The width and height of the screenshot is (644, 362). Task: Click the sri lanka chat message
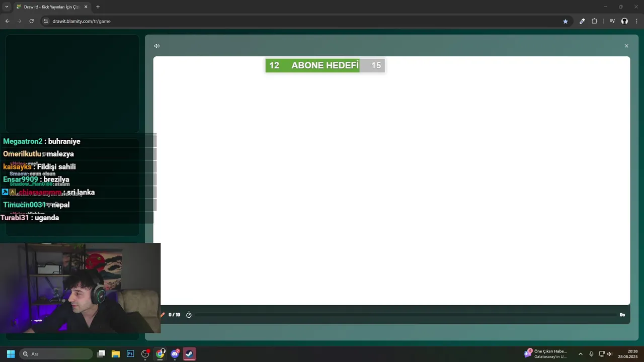48,192
